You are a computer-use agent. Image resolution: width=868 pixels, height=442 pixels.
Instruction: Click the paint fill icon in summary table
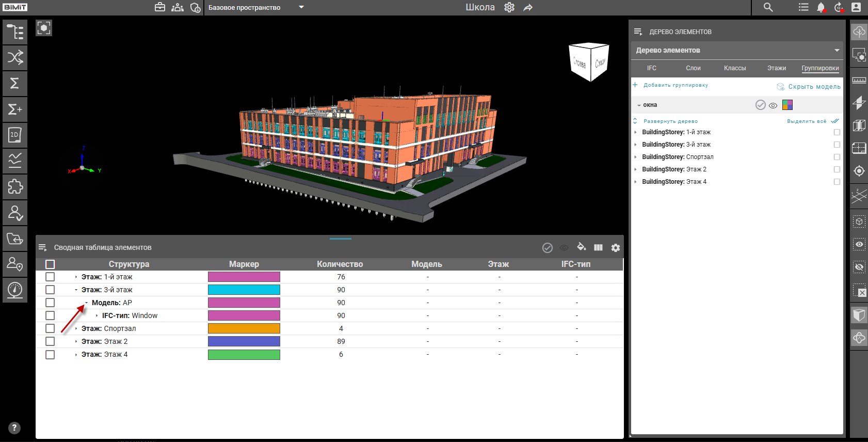pyautogui.click(x=581, y=247)
